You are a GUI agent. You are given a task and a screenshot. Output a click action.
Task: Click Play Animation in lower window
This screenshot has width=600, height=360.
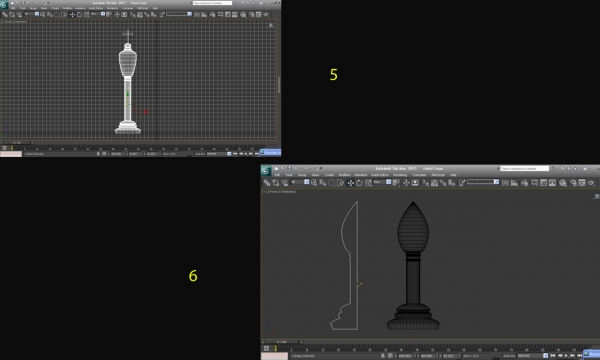click(566, 356)
